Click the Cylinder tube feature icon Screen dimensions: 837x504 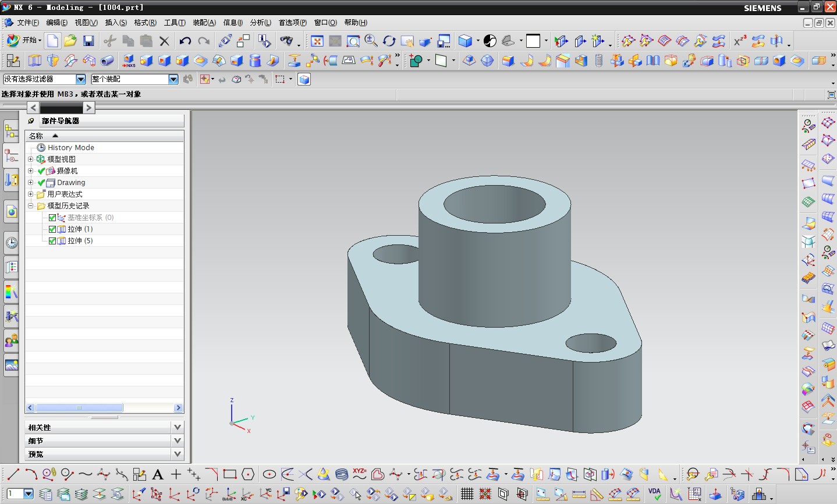[107, 61]
